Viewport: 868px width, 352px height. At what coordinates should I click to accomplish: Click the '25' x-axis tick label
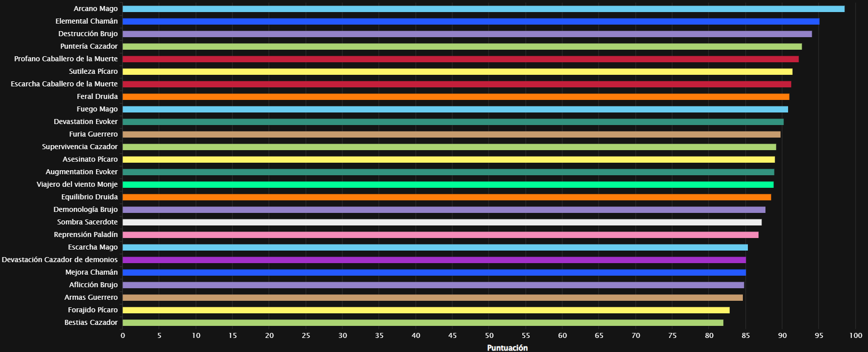point(306,335)
